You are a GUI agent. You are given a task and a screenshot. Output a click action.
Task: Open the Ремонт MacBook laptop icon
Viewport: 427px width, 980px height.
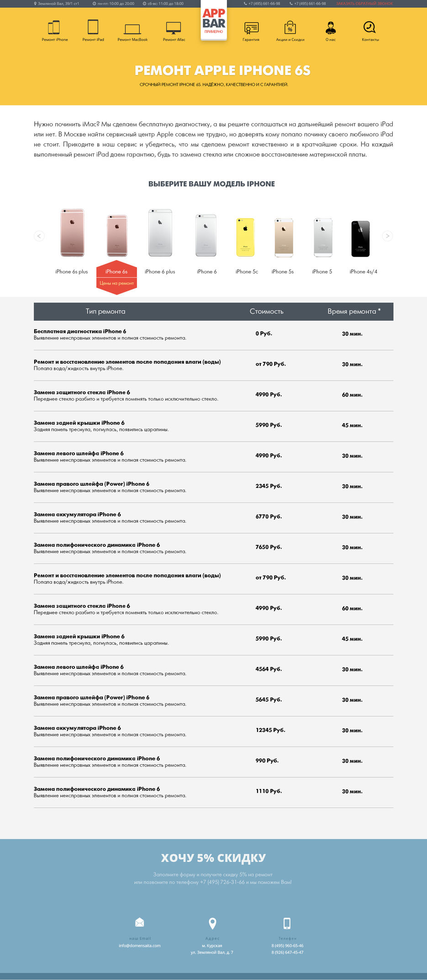point(132,29)
